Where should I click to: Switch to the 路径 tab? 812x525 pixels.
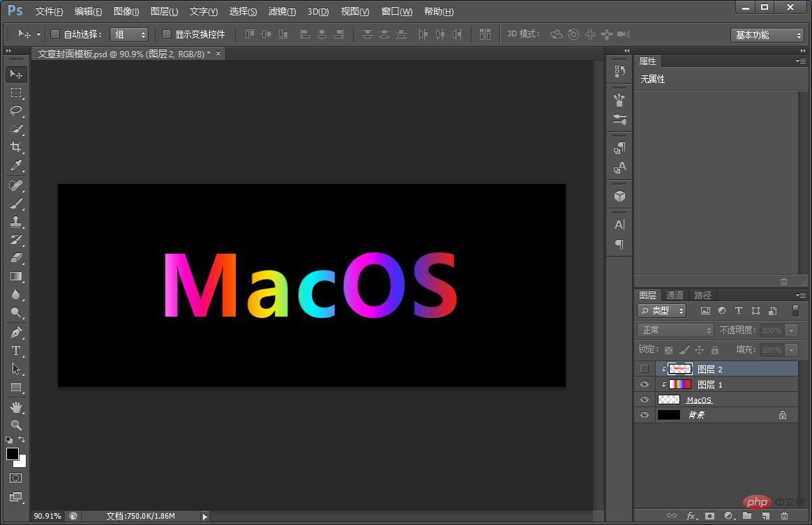click(x=702, y=295)
